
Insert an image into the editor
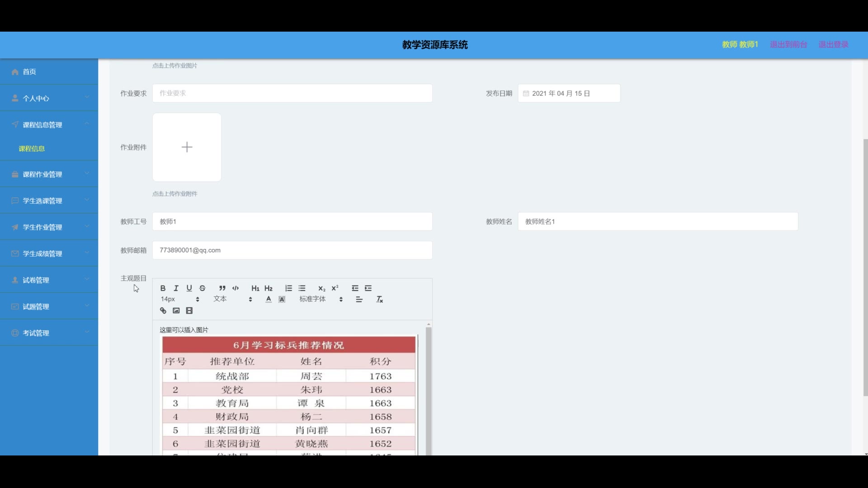coord(176,311)
